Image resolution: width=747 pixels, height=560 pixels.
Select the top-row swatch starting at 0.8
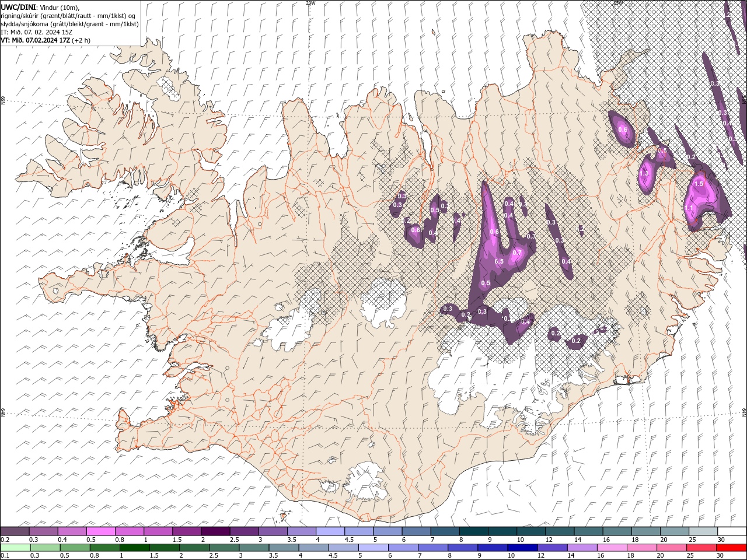click(x=129, y=531)
